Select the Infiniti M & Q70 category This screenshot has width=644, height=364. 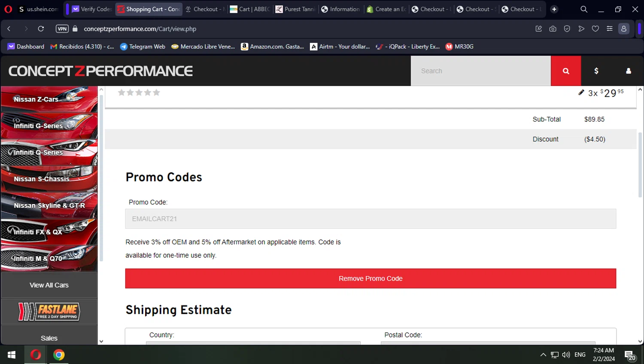(49, 259)
